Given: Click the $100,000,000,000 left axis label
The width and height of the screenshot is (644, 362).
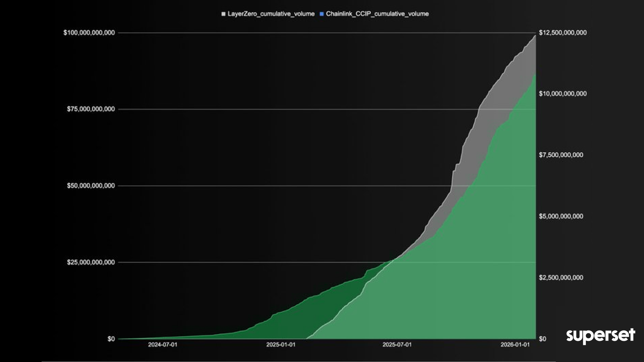Looking at the screenshot, I should pos(89,33).
